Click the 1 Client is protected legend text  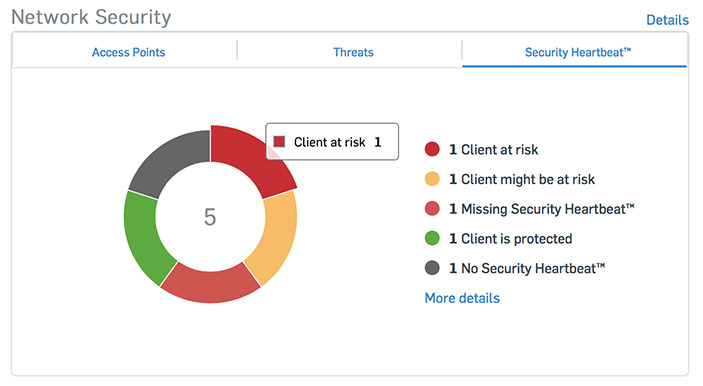pos(511,239)
